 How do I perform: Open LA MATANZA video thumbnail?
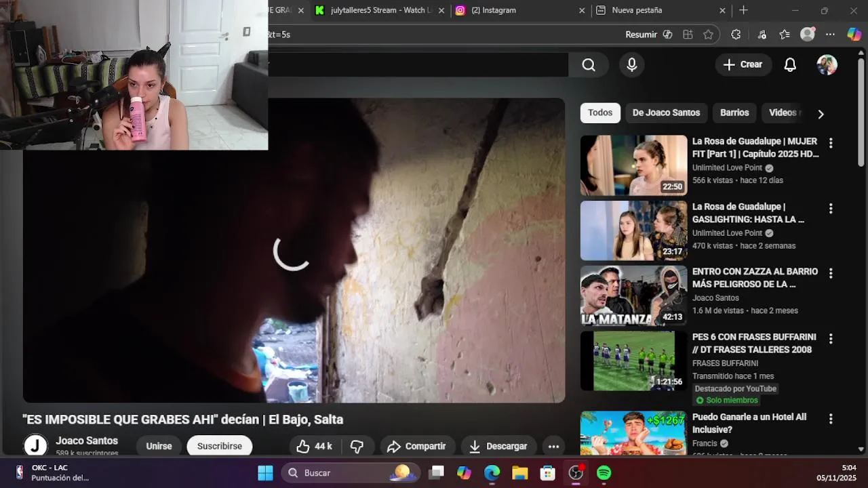pyautogui.click(x=633, y=296)
